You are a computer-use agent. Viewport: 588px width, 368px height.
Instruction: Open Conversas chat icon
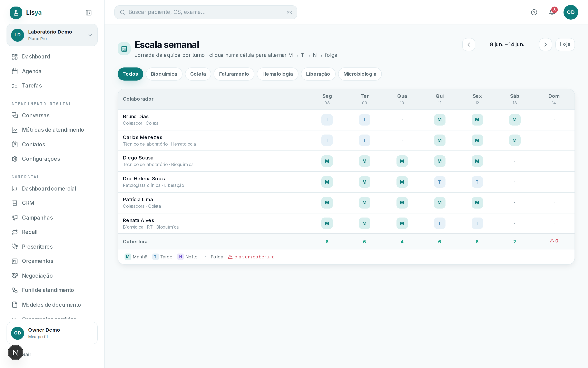click(x=14, y=115)
